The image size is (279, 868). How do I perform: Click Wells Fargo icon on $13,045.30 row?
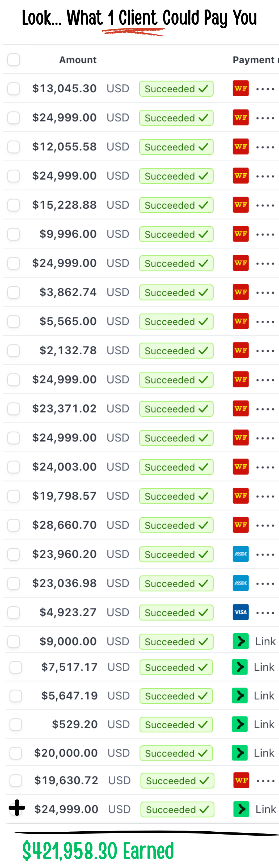click(240, 88)
